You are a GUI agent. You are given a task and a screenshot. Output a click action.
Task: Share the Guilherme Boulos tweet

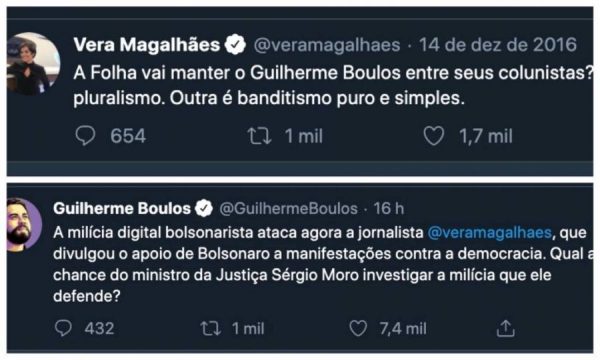click(505, 328)
